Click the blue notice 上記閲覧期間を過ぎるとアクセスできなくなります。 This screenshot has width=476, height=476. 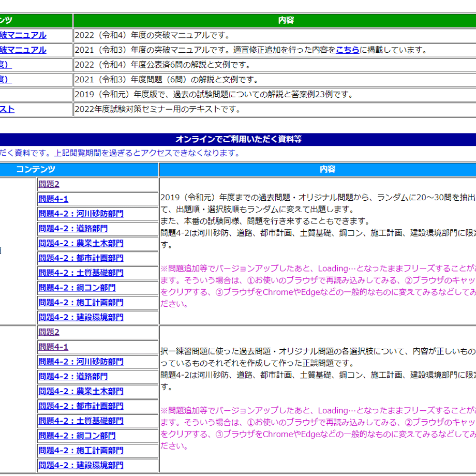147,153
